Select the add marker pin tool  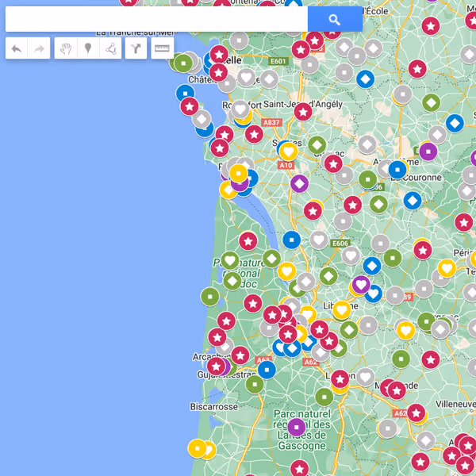coord(88,48)
